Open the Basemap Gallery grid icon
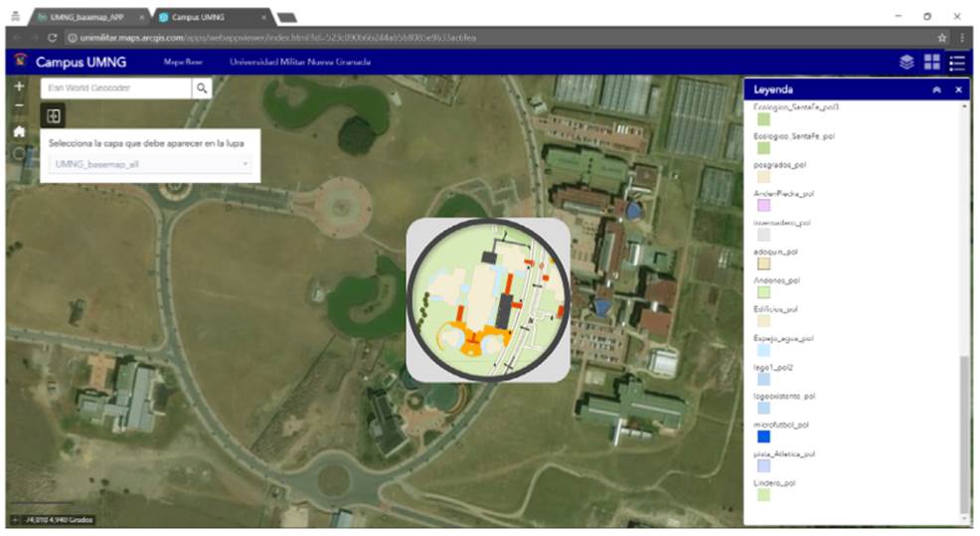The height and width of the screenshot is (536, 980). click(931, 62)
